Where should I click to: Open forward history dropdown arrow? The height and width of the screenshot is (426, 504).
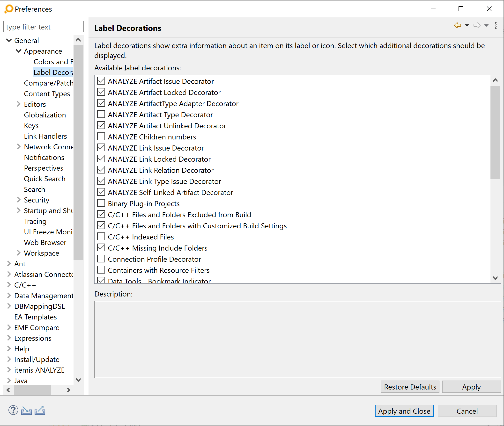pyautogui.click(x=486, y=26)
